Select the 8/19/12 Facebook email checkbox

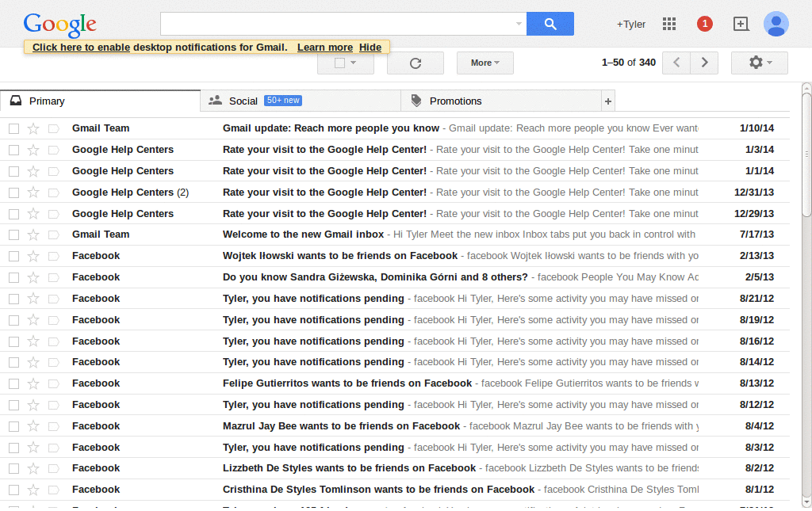[14, 320]
